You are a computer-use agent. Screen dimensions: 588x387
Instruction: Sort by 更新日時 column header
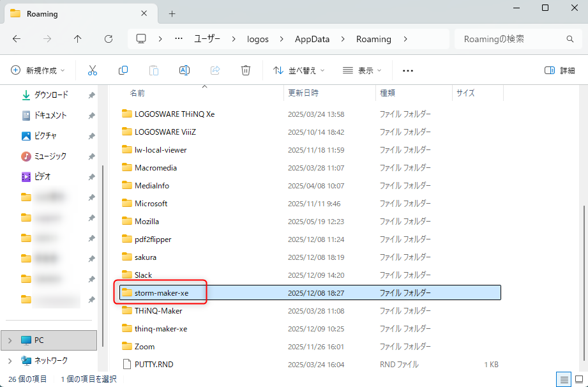click(x=303, y=93)
